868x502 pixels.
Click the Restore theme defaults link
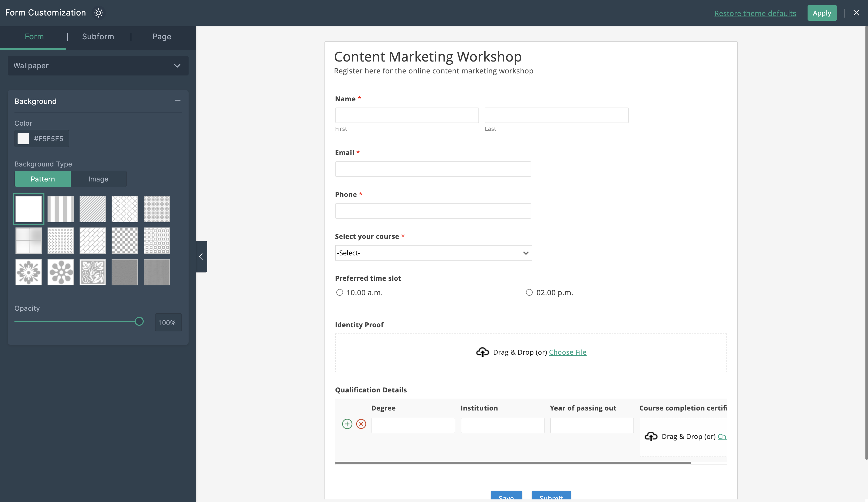point(755,13)
